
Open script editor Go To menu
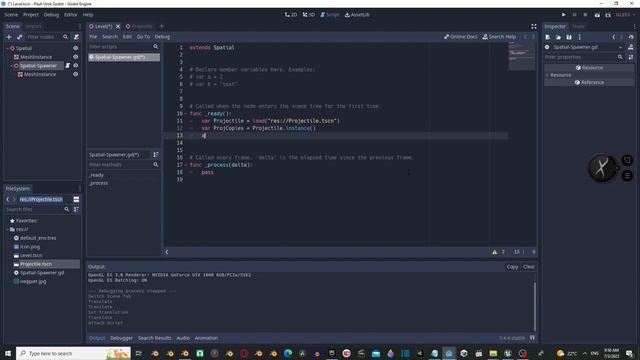(x=143, y=37)
